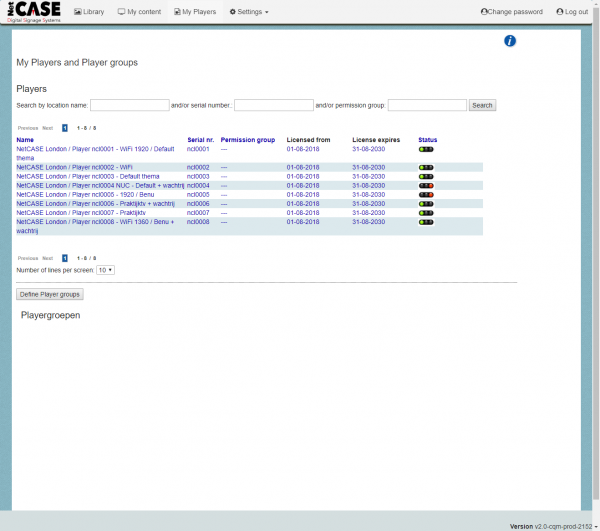This screenshot has height=531, width=600.
Task: Click the page vertical scrollbar
Action: point(596,252)
